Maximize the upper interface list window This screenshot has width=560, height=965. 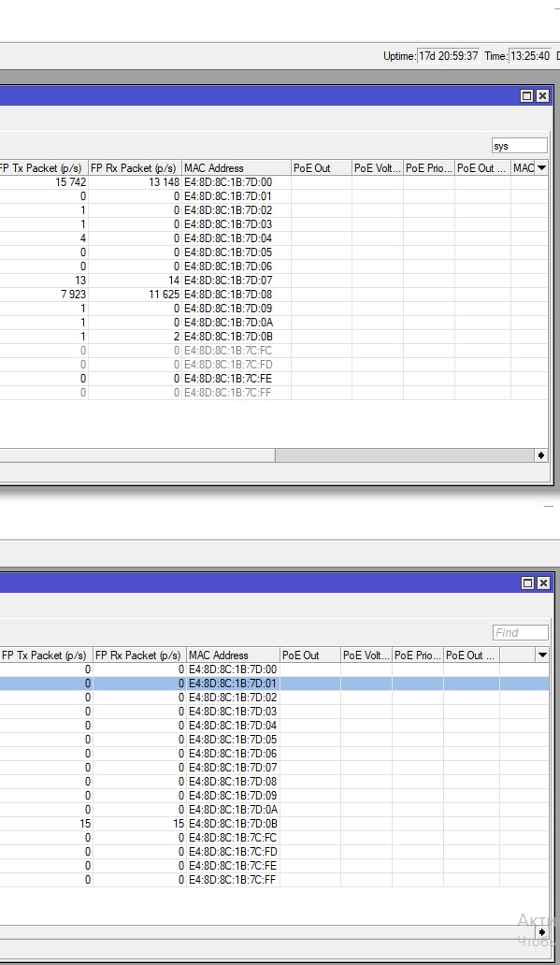coord(526,95)
